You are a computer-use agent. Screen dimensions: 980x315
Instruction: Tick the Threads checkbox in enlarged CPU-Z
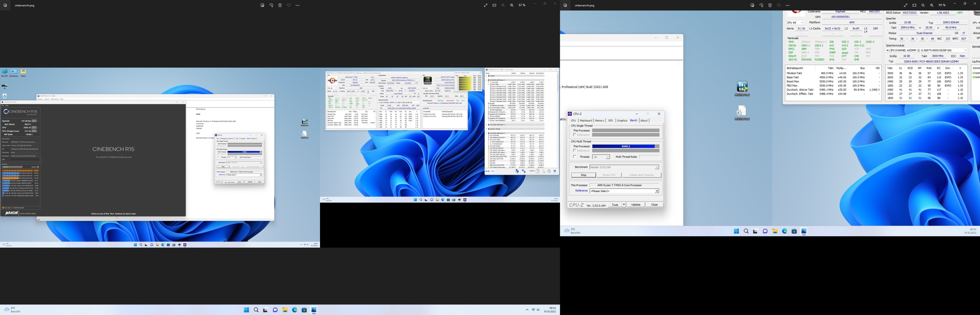coord(574,157)
